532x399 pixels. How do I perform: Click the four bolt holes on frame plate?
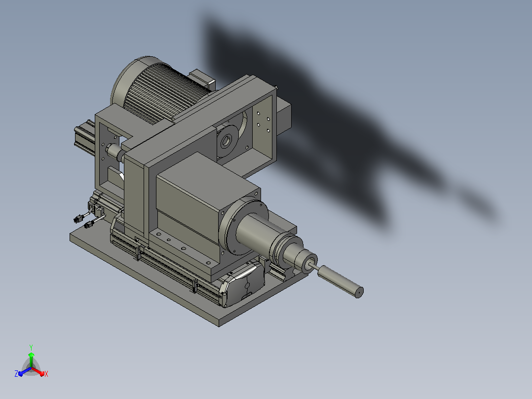(x=264, y=121)
